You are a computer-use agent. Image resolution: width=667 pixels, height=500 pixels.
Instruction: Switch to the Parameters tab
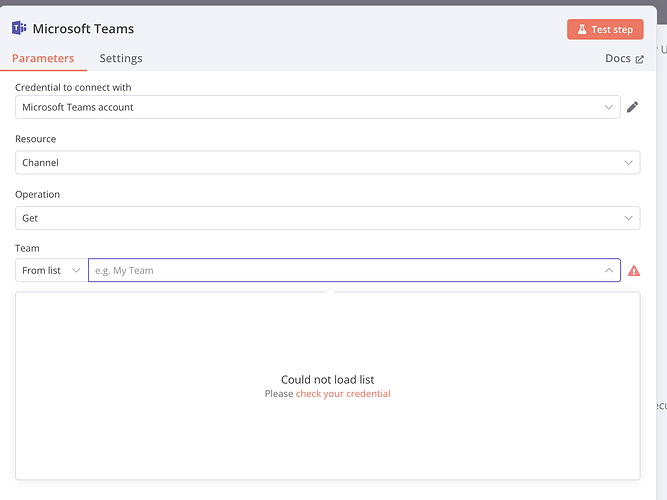43,58
